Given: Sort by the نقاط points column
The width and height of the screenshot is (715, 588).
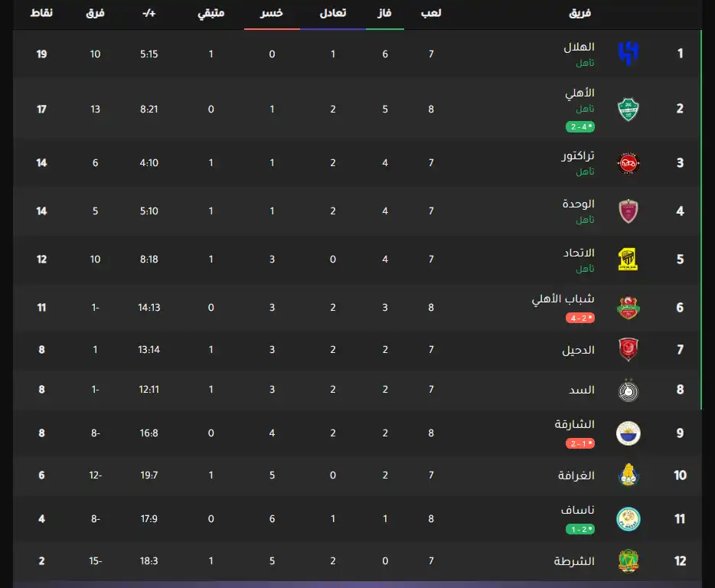Looking at the screenshot, I should pyautogui.click(x=41, y=13).
